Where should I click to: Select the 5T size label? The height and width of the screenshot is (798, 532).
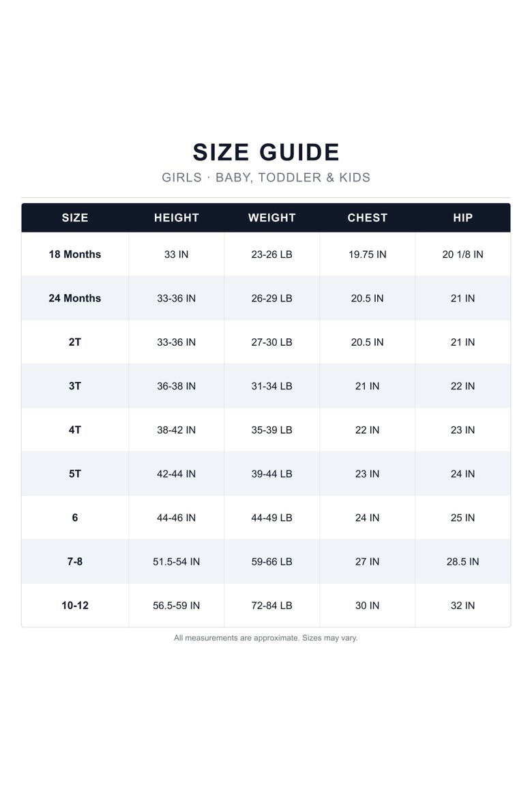click(x=75, y=474)
